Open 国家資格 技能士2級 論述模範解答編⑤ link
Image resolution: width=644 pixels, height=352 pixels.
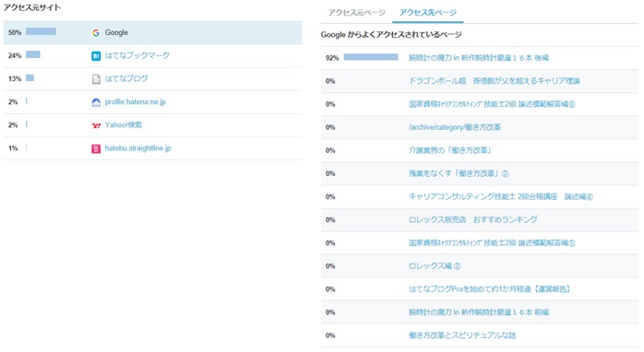point(492,243)
